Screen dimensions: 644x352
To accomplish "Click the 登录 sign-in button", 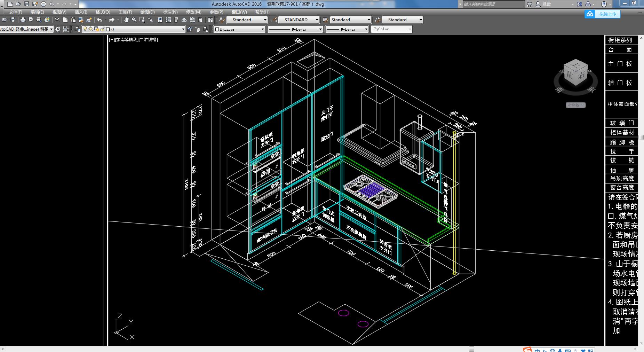I will pos(546,4).
